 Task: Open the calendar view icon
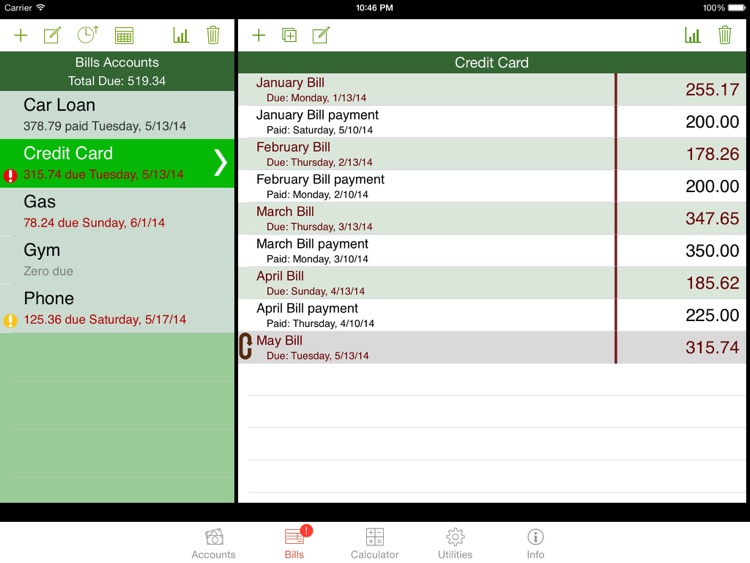click(x=124, y=35)
